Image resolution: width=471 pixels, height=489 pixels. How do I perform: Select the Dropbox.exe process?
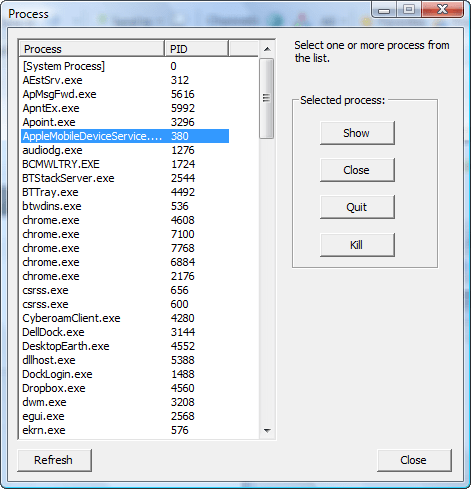tap(125, 388)
